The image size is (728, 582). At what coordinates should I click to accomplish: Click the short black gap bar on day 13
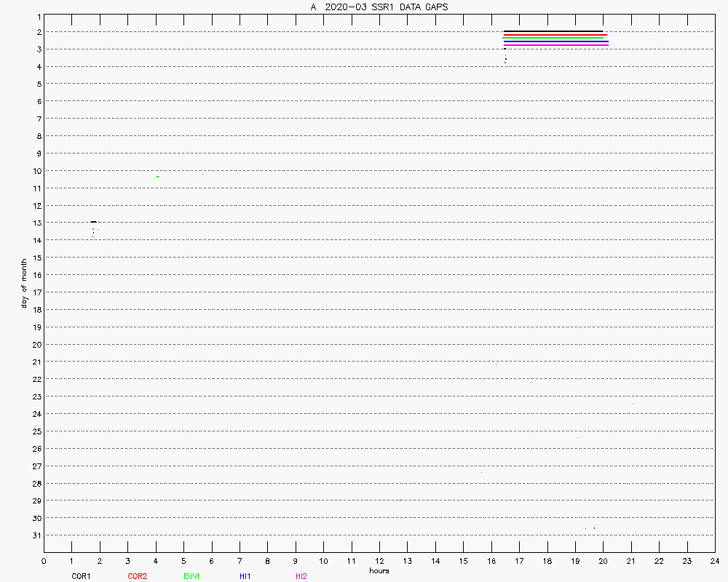[93, 222]
